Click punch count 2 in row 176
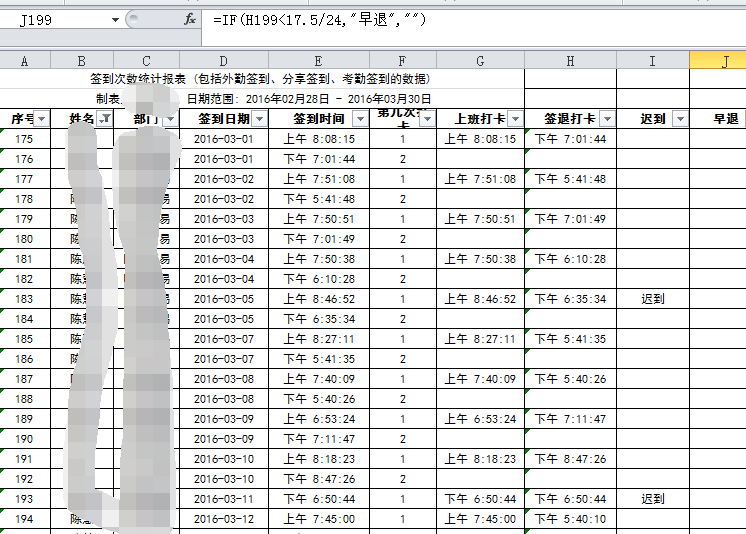 click(x=402, y=159)
